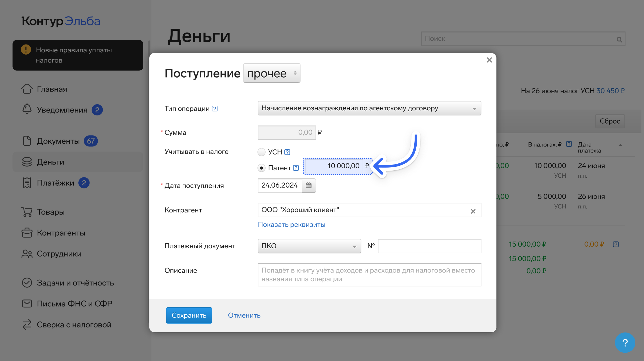Click the Патент amount field 10 000,00
Image resolution: width=644 pixels, height=361 pixels.
(x=334, y=166)
